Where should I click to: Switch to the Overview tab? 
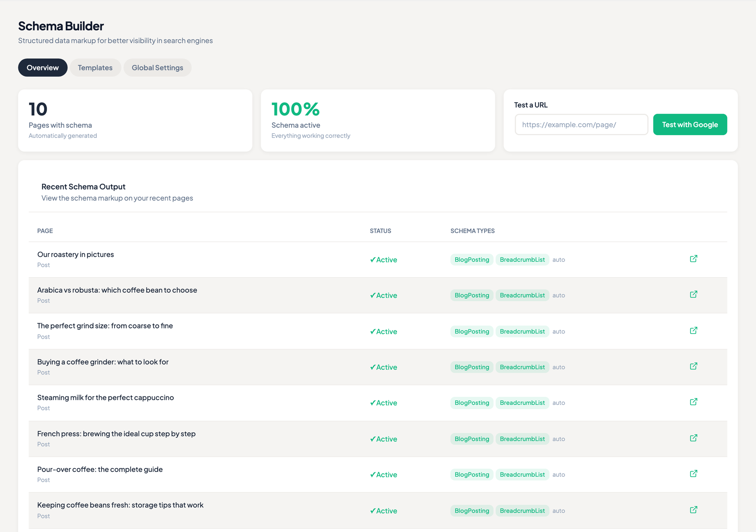[x=43, y=68]
